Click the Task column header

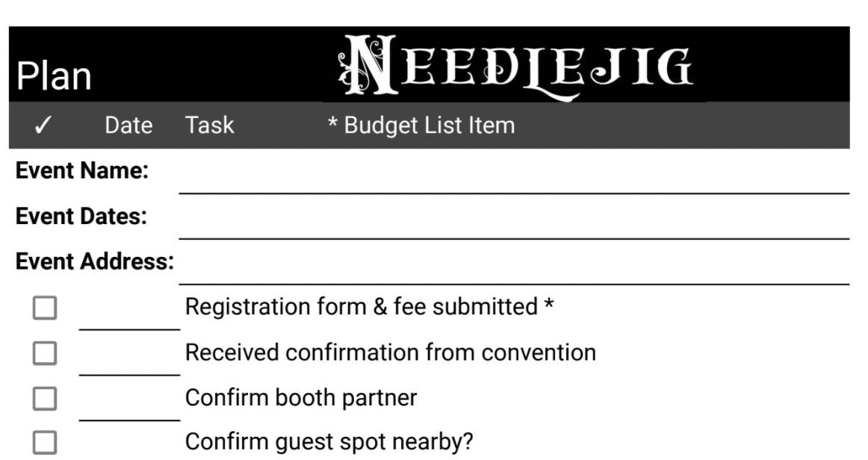click(210, 125)
